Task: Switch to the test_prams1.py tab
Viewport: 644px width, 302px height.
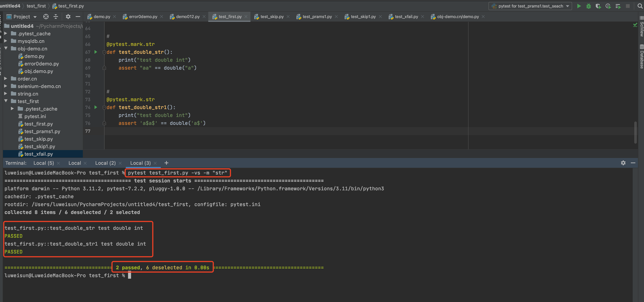Action: (x=317, y=17)
